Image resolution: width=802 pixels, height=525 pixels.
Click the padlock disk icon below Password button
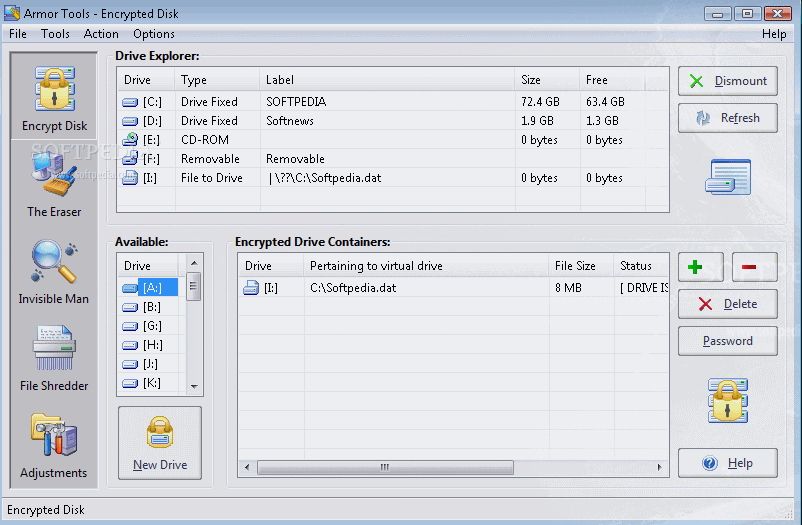[x=728, y=400]
